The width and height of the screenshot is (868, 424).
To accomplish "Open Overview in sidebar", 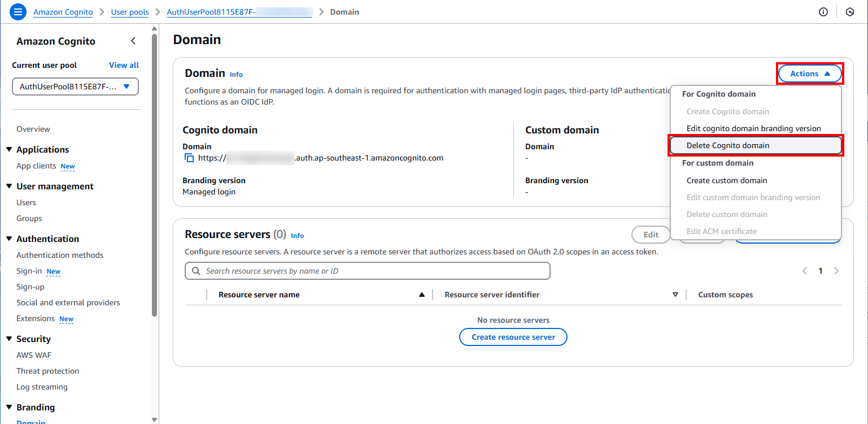I will coord(33,129).
